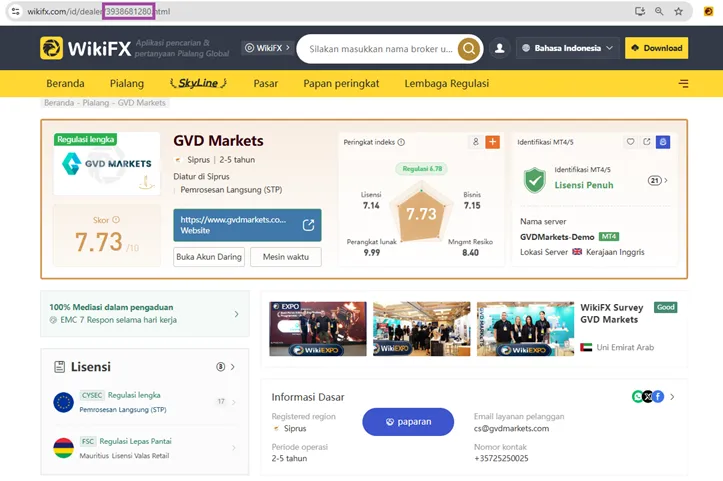Open the user account icon
This screenshot has height=481, width=723.
(499, 48)
